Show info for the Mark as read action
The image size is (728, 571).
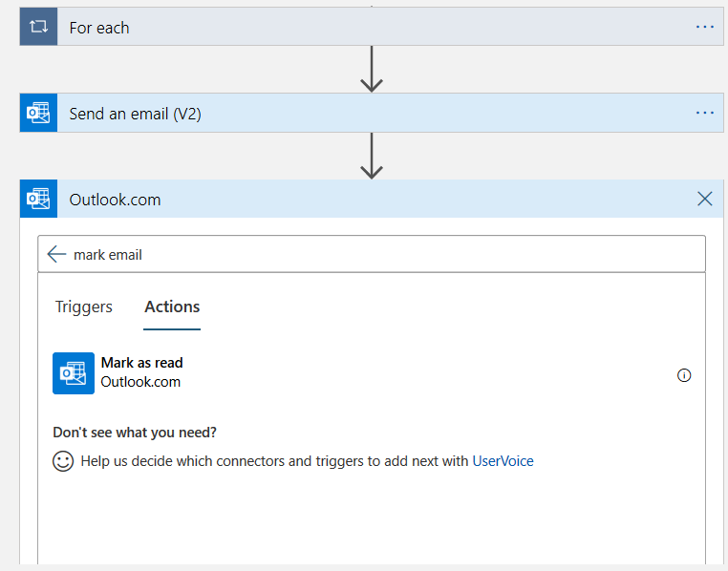click(684, 375)
